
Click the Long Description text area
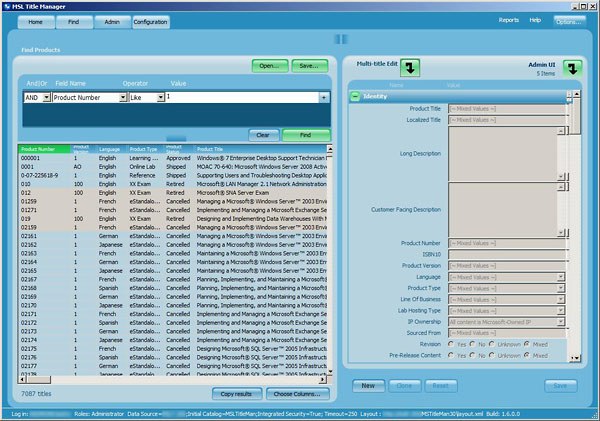(x=503, y=153)
